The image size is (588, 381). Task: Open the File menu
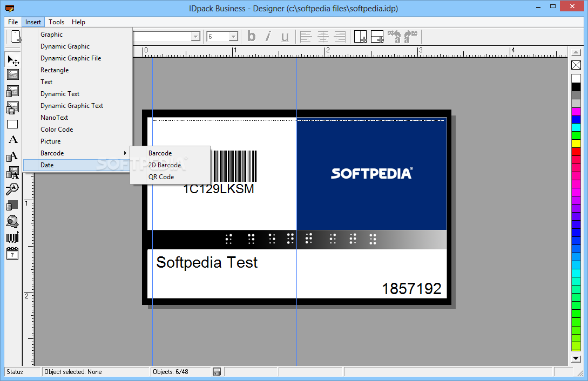pos(13,22)
